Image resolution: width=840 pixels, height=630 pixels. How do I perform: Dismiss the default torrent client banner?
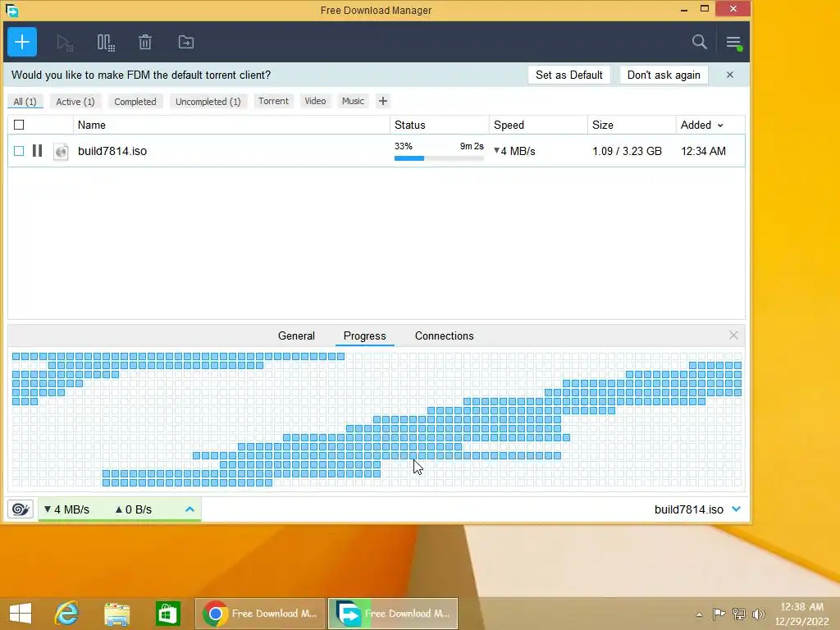(729, 75)
